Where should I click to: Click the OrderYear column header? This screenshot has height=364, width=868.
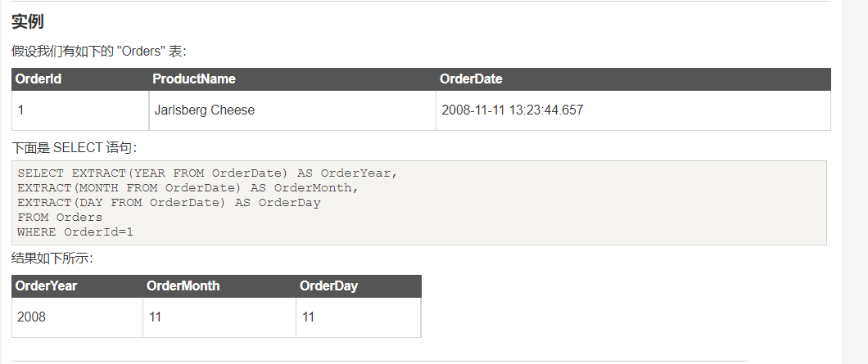coord(46,286)
